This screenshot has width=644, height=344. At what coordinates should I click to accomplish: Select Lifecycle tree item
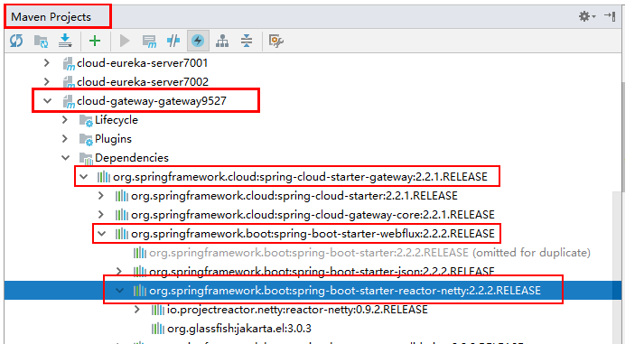click(117, 120)
